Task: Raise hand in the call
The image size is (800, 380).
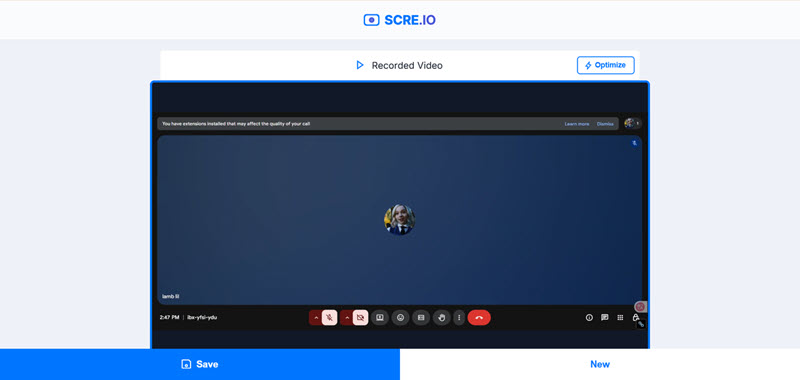Action: 442,318
